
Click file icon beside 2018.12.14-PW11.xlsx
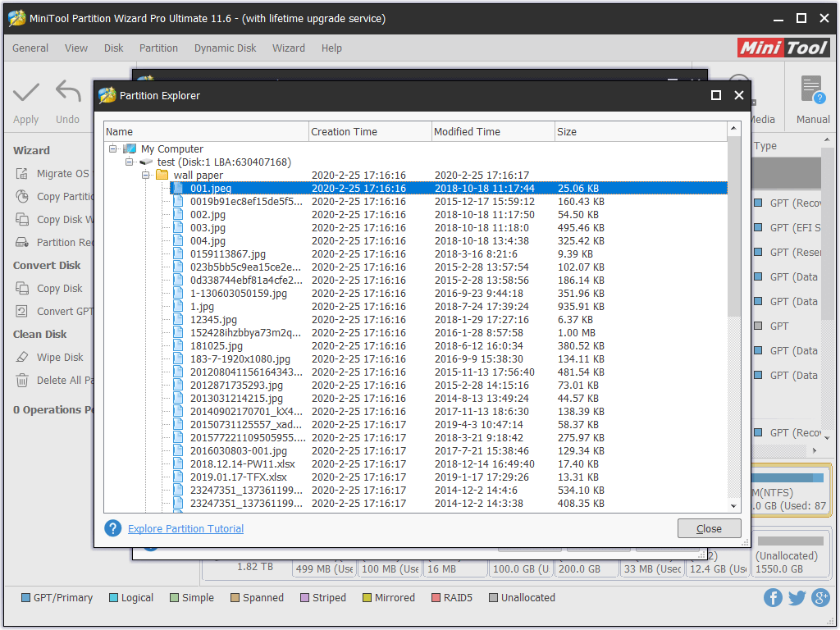[x=178, y=464]
